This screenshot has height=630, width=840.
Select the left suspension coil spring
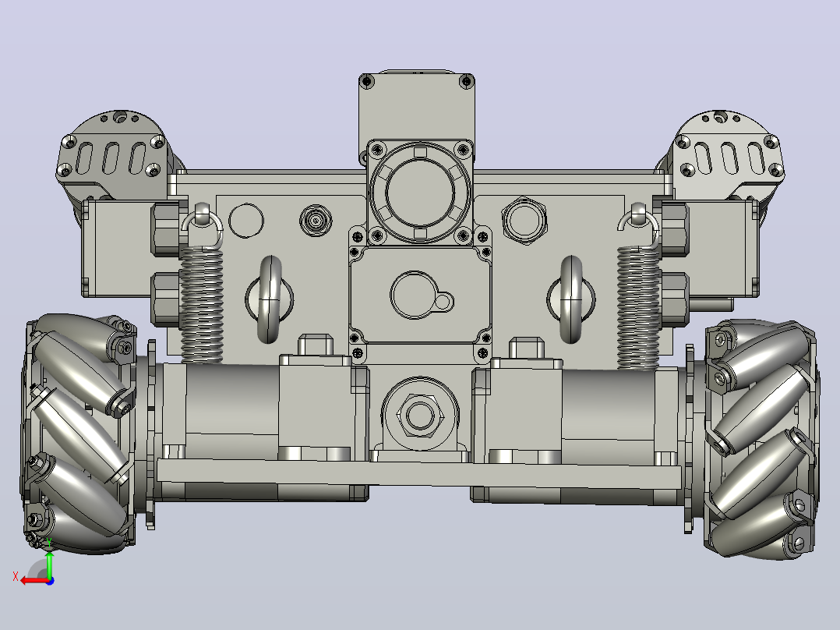pyautogui.click(x=202, y=306)
